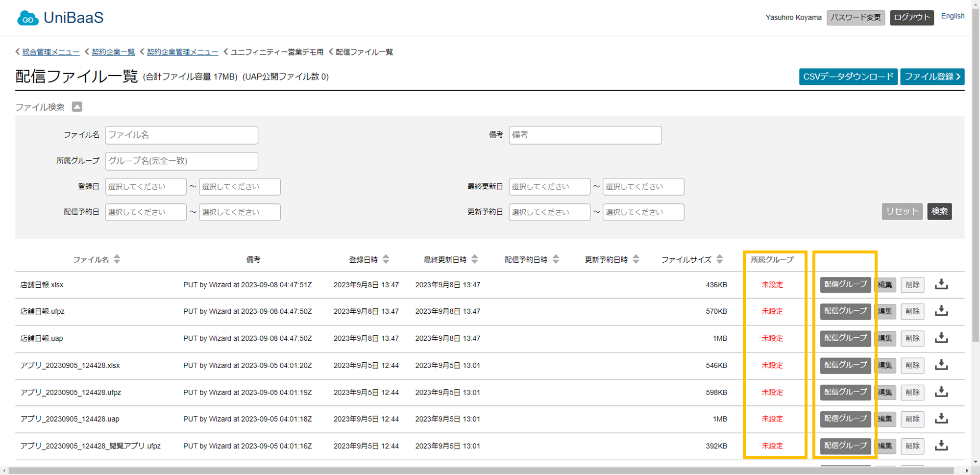Download アプリ_20230905_124428.xlsx via its download icon

click(x=941, y=365)
